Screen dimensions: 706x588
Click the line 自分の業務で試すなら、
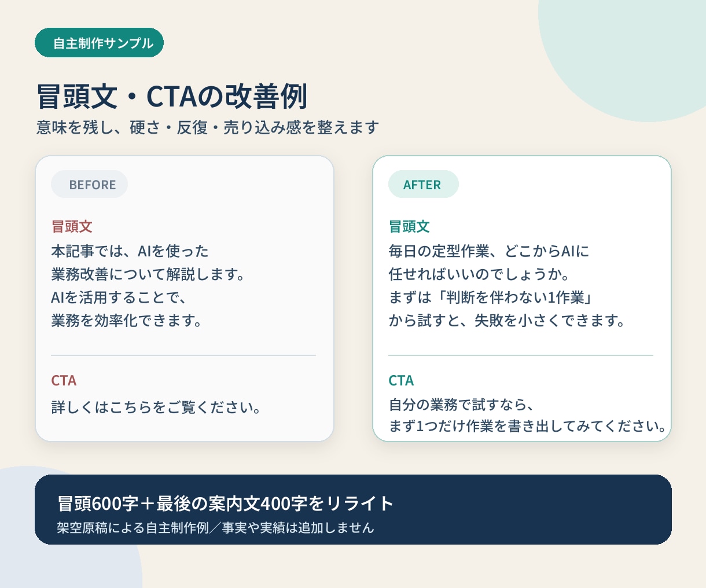[461, 403]
